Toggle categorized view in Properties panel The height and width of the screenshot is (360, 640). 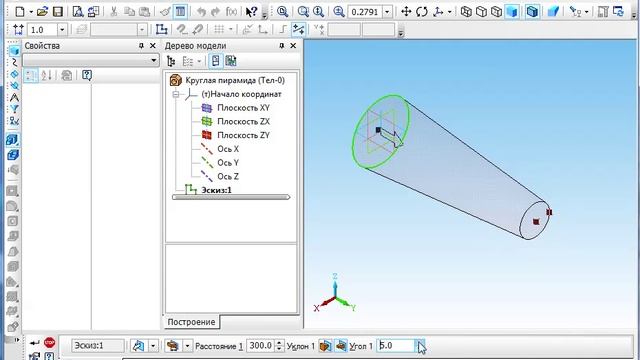30,75
